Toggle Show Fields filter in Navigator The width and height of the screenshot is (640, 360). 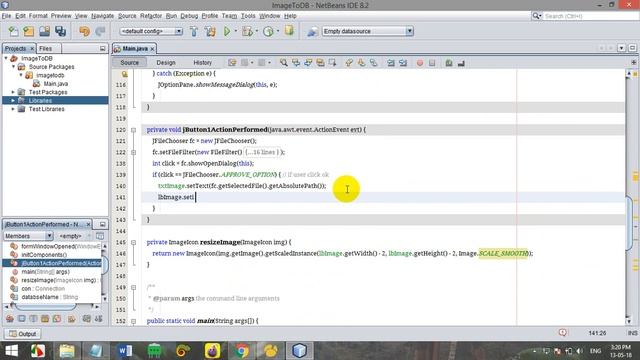click(22, 318)
